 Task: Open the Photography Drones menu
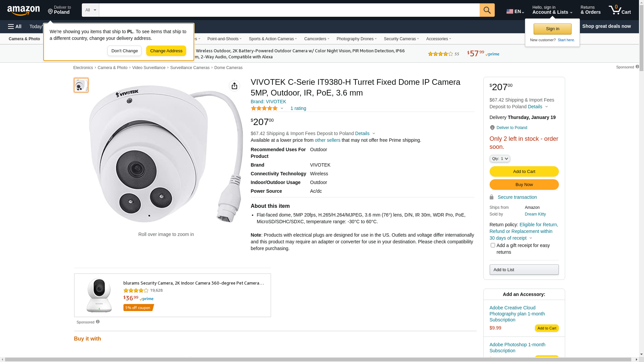pyautogui.click(x=357, y=39)
